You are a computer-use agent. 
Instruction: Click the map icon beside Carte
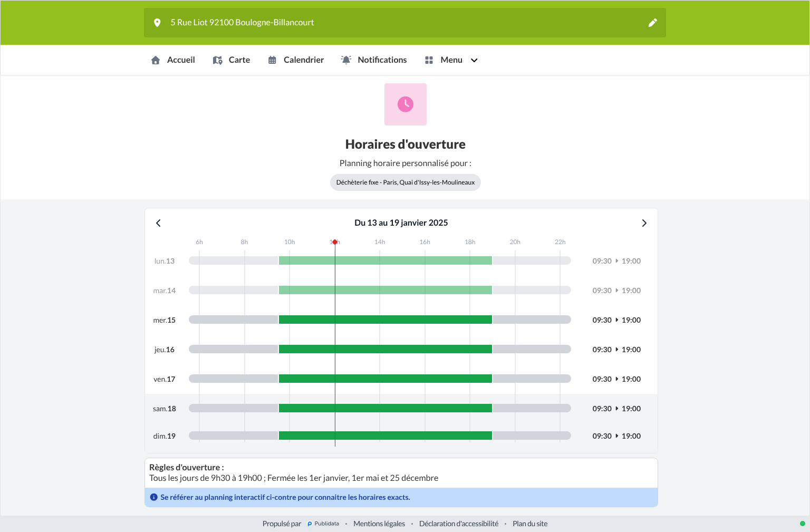tap(217, 60)
